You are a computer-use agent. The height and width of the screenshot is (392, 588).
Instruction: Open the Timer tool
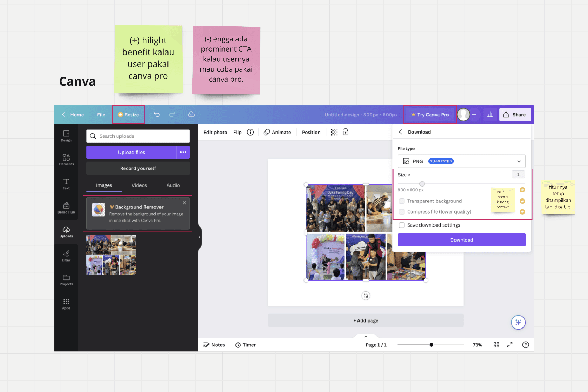246,345
